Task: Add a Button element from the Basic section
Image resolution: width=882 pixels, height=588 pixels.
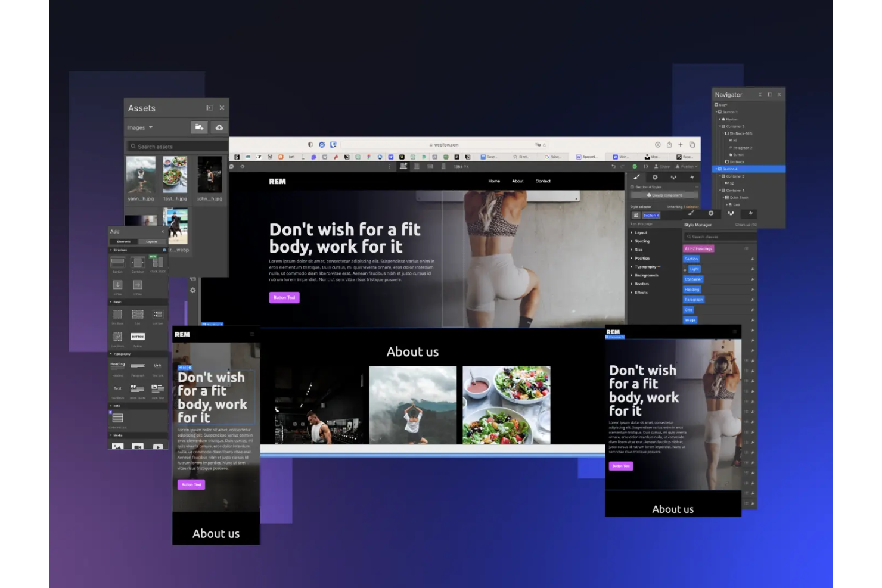Action: (x=138, y=337)
